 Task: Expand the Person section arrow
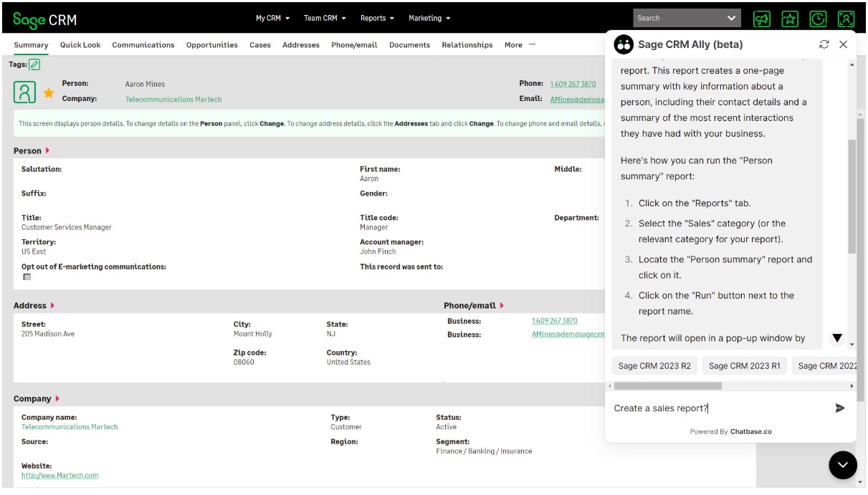[47, 150]
